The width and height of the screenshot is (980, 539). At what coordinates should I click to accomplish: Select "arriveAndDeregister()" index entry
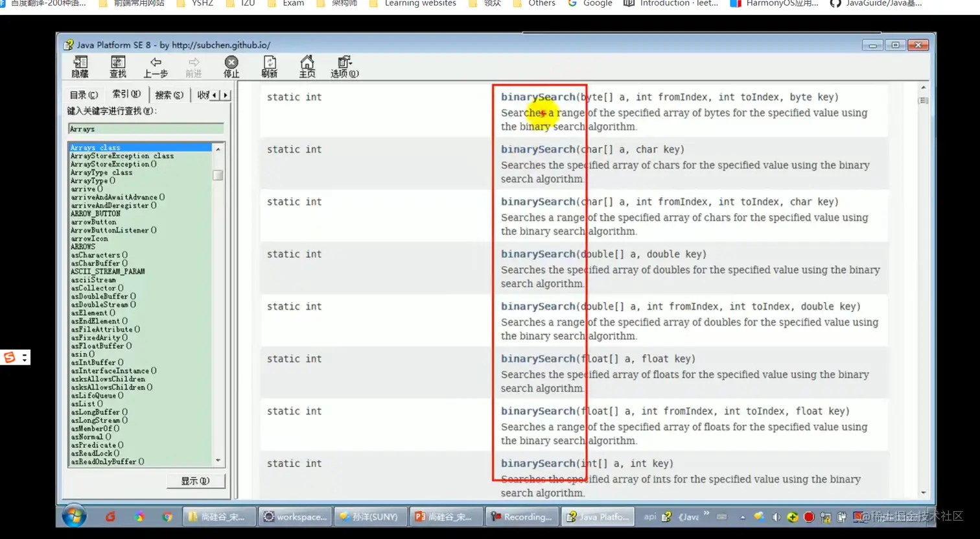[x=113, y=206]
